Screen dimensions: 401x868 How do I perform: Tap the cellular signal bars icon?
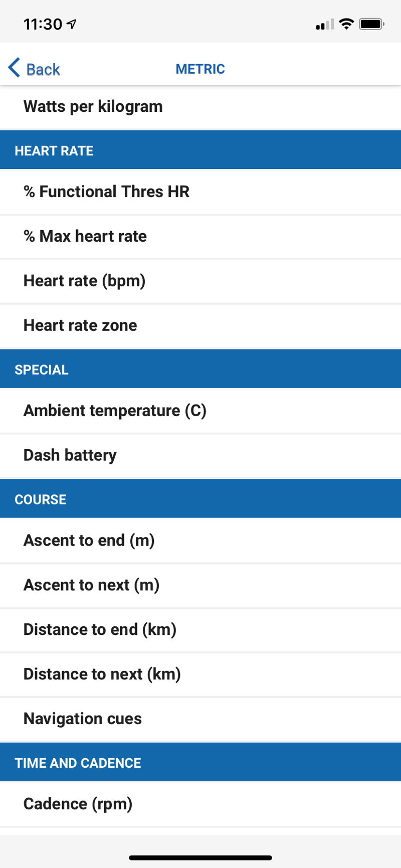click(325, 24)
